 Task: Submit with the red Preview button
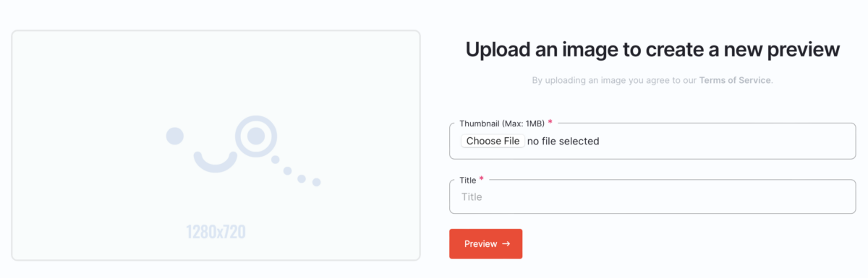[x=485, y=243]
